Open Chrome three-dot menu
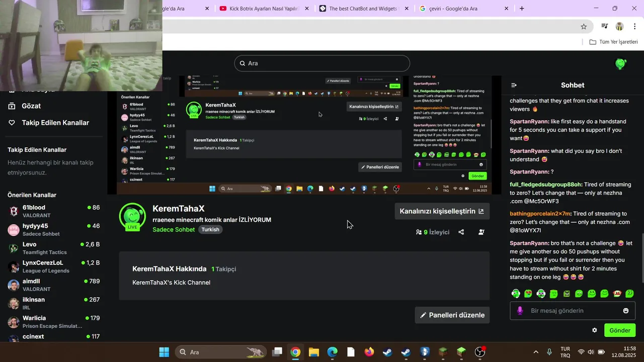 click(635, 27)
